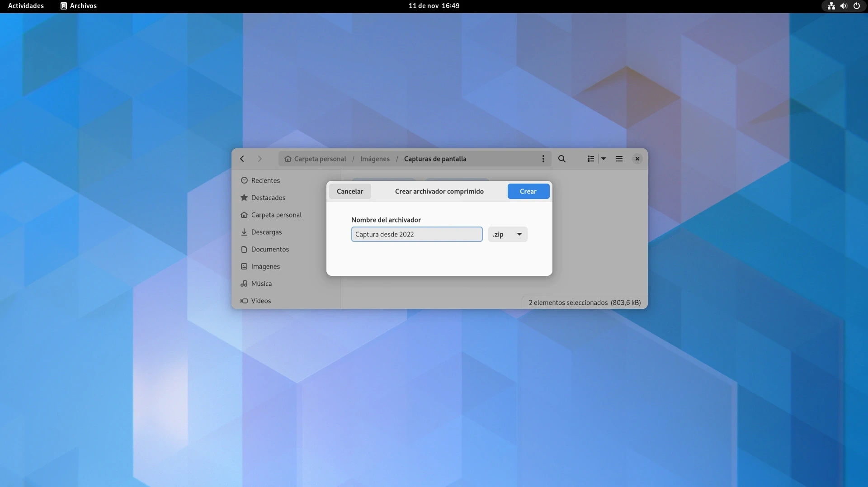
Task: Click Imágenes in the path bar
Action: coord(375,159)
